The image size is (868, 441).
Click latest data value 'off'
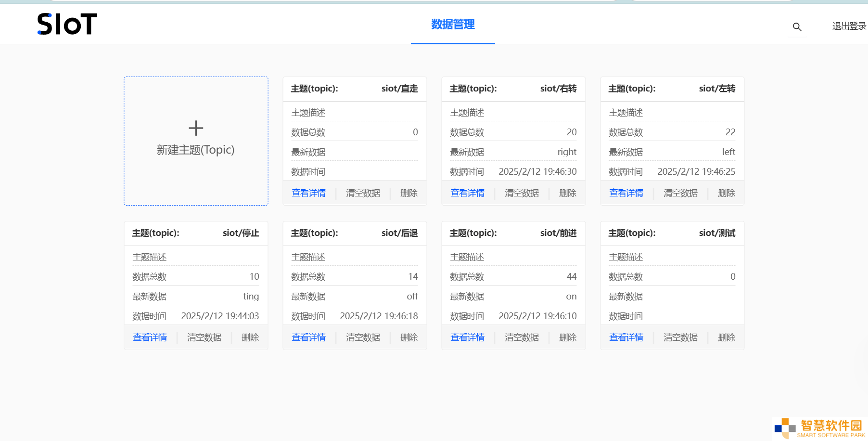(412, 297)
